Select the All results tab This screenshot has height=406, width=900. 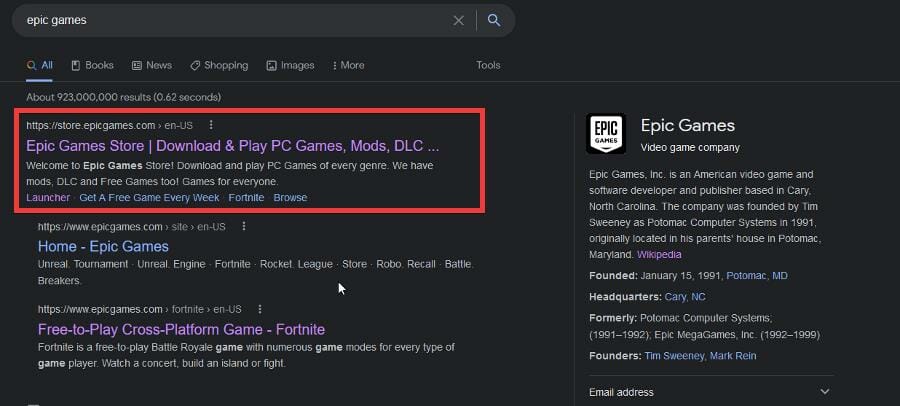click(x=40, y=65)
